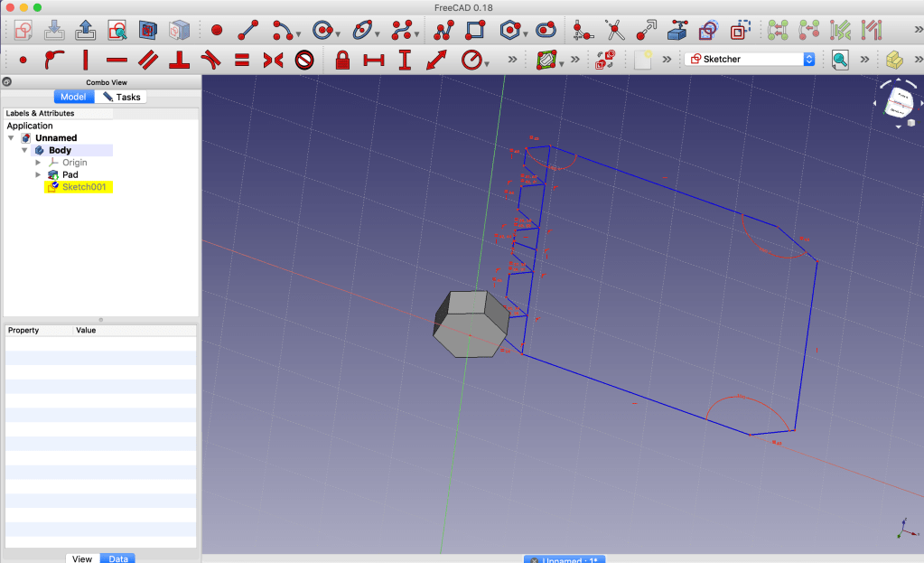The height and width of the screenshot is (563, 924).
Task: Apply the Parallel constraint
Action: point(148,61)
